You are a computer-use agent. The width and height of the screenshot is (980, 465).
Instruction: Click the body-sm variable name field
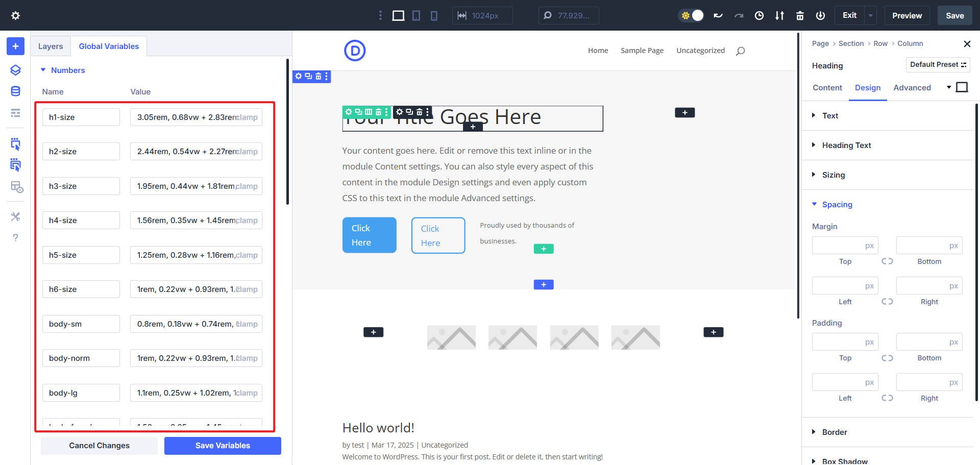(x=81, y=324)
